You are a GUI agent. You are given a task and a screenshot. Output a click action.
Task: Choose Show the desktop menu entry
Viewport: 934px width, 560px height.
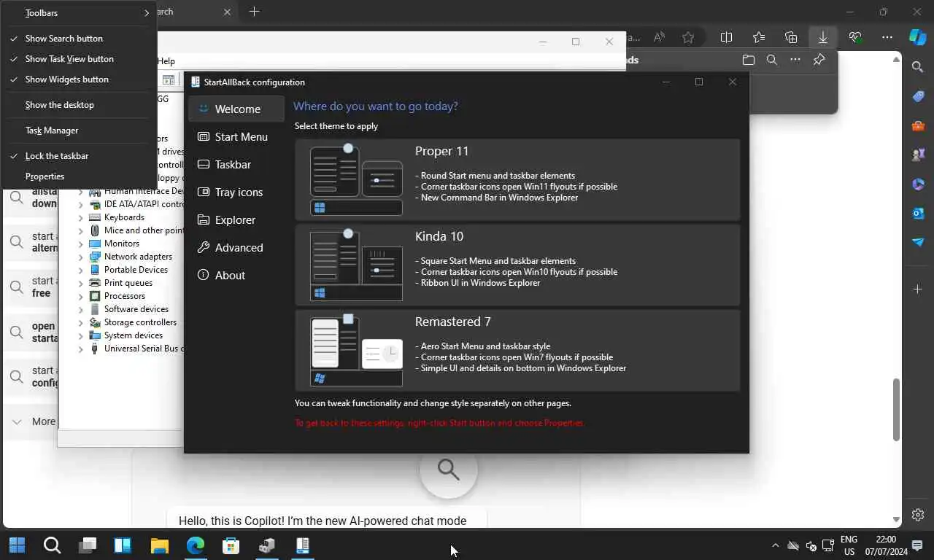pos(79,105)
